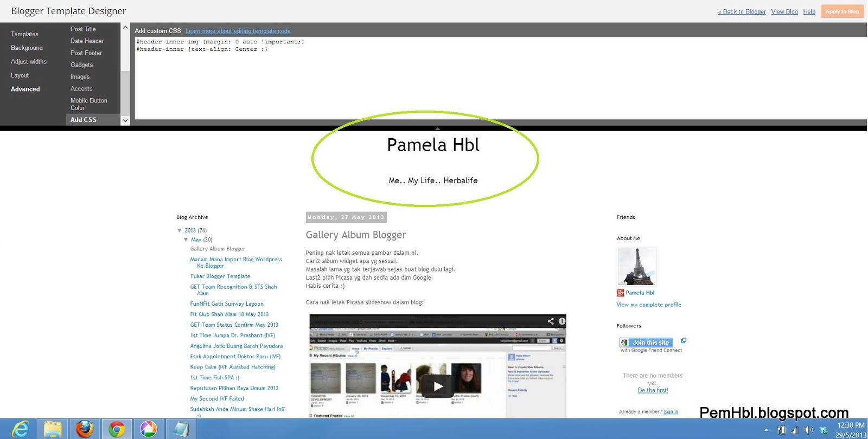Click Be the first! link
The height and width of the screenshot is (439, 868).
click(653, 390)
